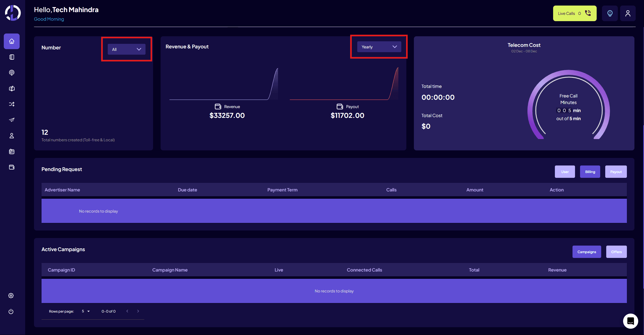Click the power logout icon
644x335 pixels.
[11, 312]
